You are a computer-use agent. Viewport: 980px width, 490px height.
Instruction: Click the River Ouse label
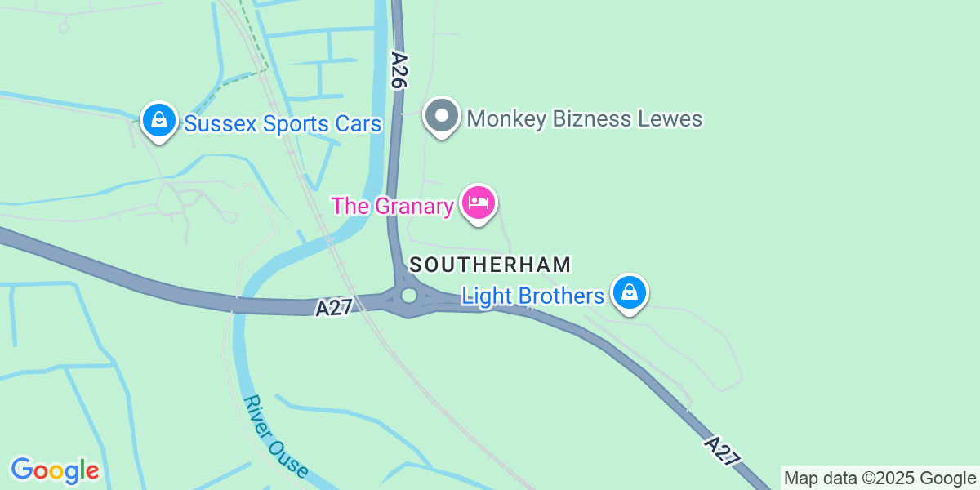click(x=276, y=438)
